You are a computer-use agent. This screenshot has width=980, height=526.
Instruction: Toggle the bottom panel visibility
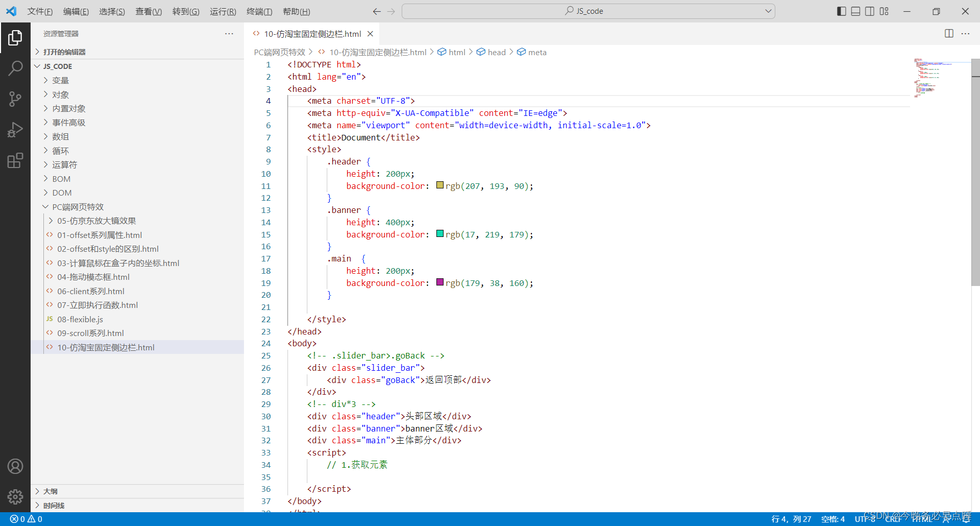coord(856,11)
